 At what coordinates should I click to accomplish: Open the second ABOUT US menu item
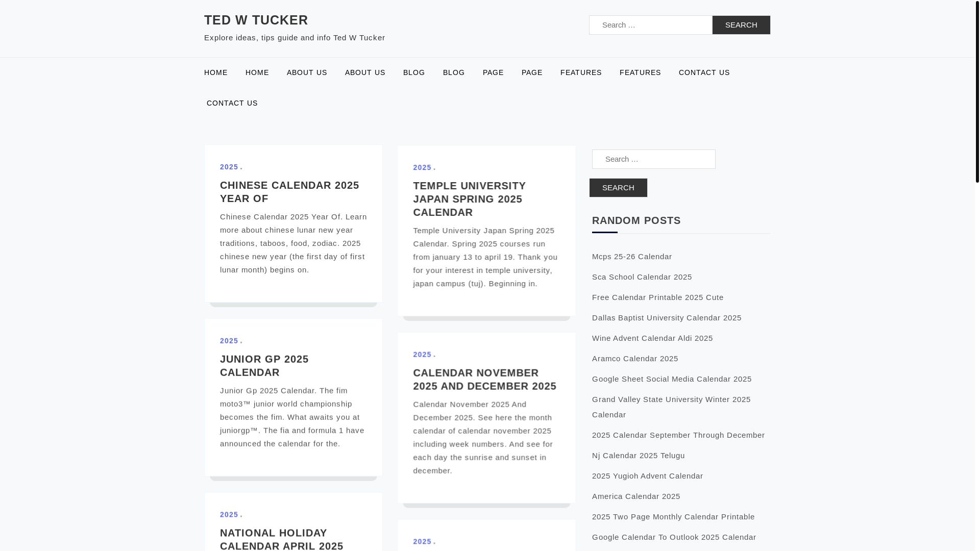tap(365, 72)
